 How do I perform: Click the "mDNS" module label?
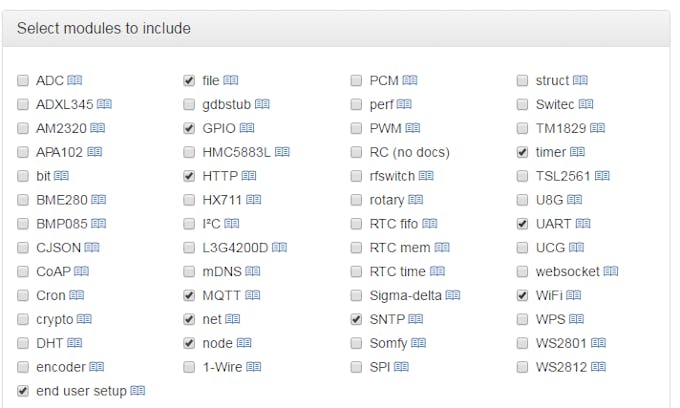coord(221,271)
